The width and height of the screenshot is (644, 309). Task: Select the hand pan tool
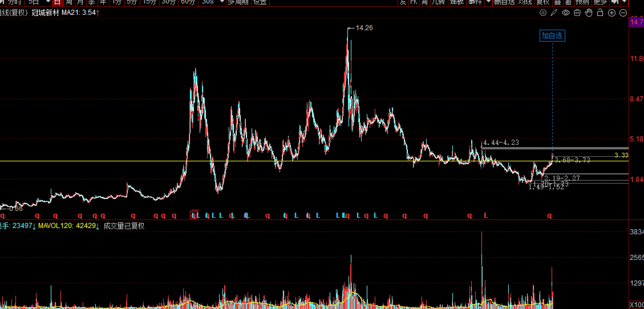pos(589,13)
